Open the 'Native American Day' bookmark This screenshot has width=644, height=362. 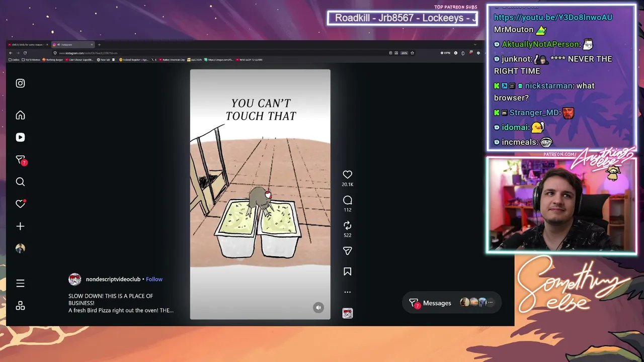[x=172, y=60]
